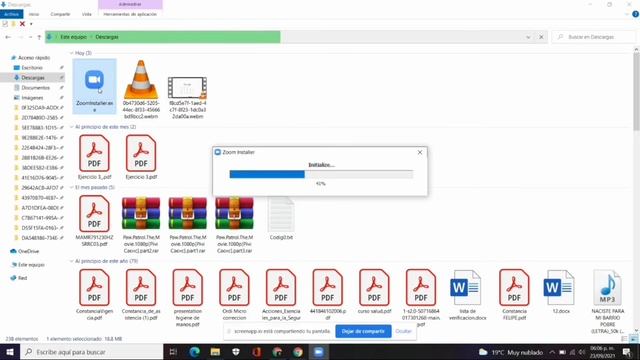
Task: Select the video thumbnail webm file
Action: 187,87
